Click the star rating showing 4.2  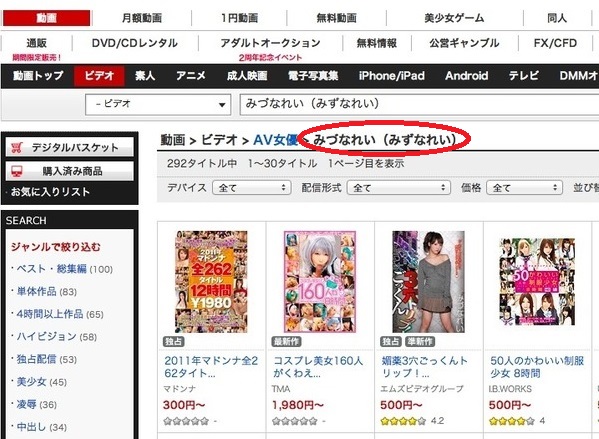(403, 421)
